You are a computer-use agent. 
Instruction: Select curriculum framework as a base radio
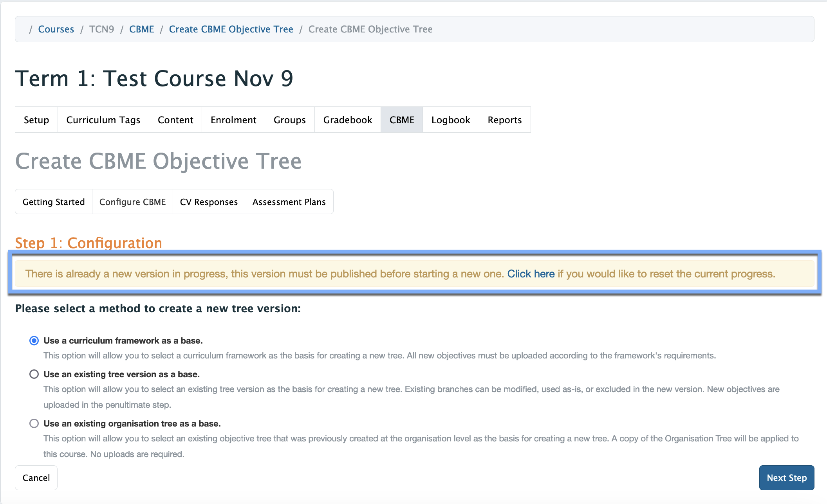34,340
